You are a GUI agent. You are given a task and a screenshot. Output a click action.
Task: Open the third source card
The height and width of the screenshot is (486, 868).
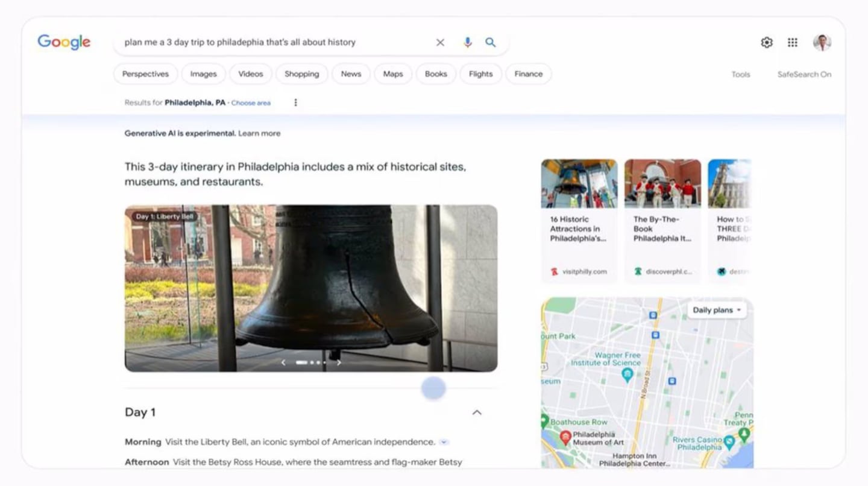pyautogui.click(x=729, y=221)
